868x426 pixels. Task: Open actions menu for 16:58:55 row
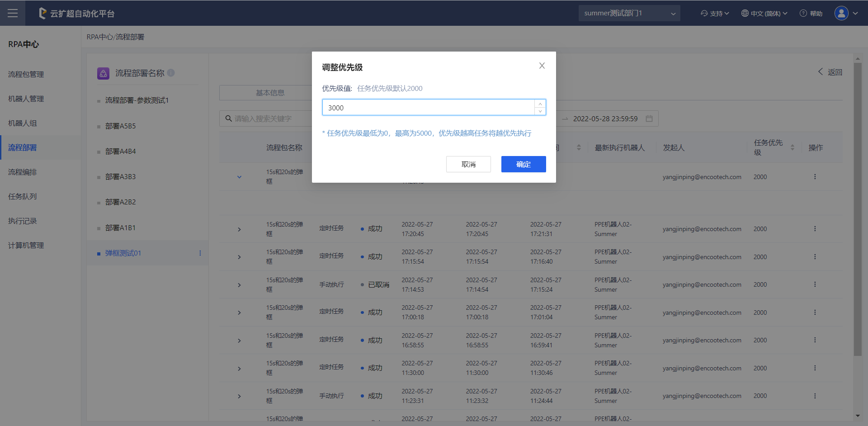[815, 340]
